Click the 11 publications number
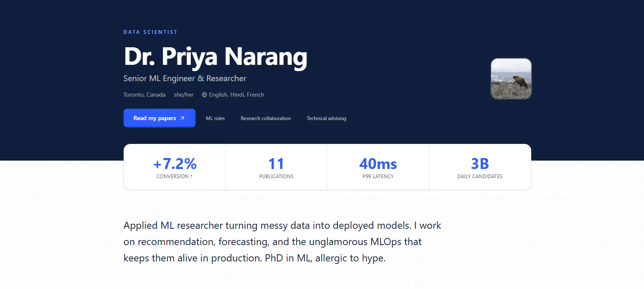The width and height of the screenshot is (644, 289). (276, 163)
